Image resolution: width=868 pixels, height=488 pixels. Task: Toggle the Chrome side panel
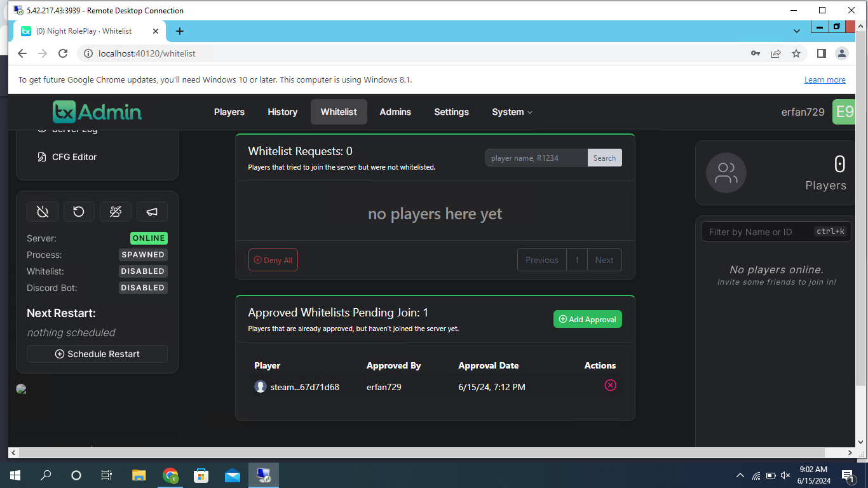point(821,53)
